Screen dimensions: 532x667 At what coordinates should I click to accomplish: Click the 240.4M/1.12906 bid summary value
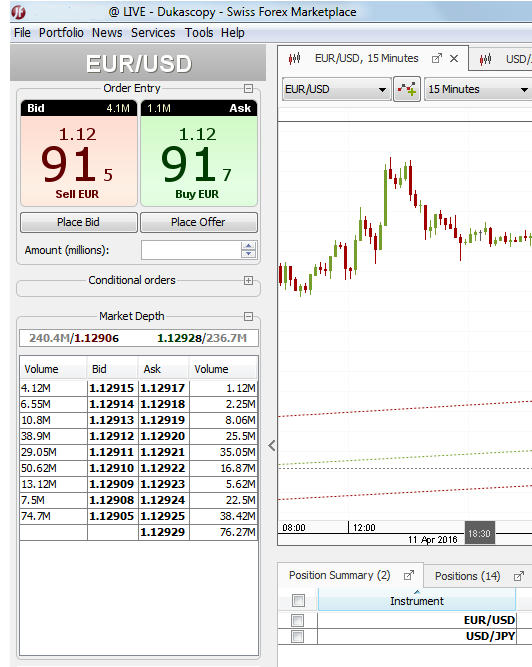[74, 338]
